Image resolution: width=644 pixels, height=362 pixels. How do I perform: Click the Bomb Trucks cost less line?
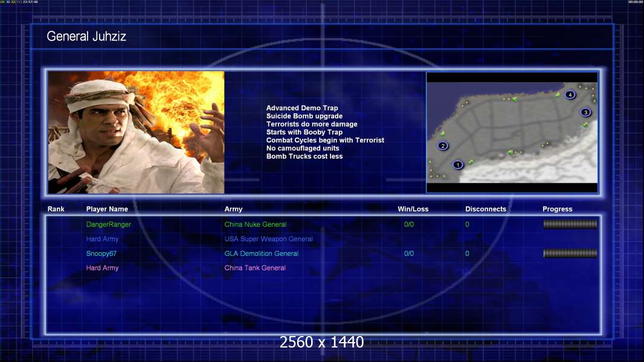(304, 156)
